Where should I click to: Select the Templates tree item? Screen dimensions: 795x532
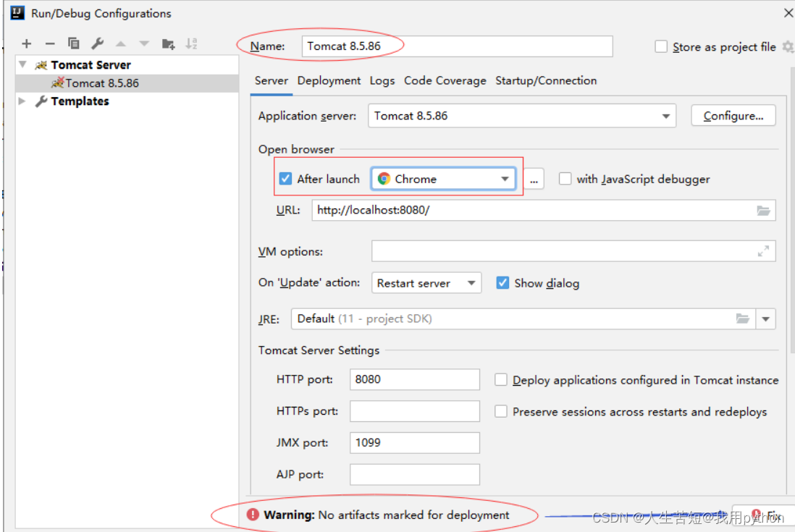pyautogui.click(x=80, y=101)
